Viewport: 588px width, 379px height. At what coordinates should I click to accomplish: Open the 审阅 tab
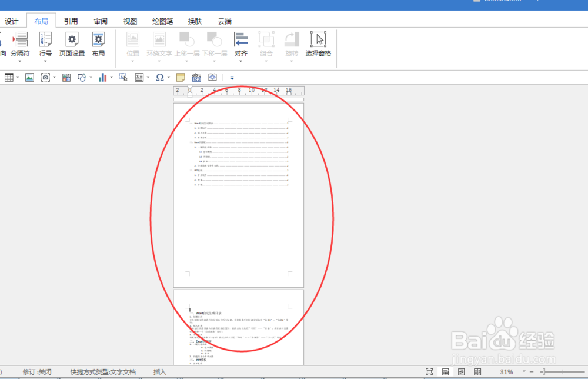click(x=101, y=21)
